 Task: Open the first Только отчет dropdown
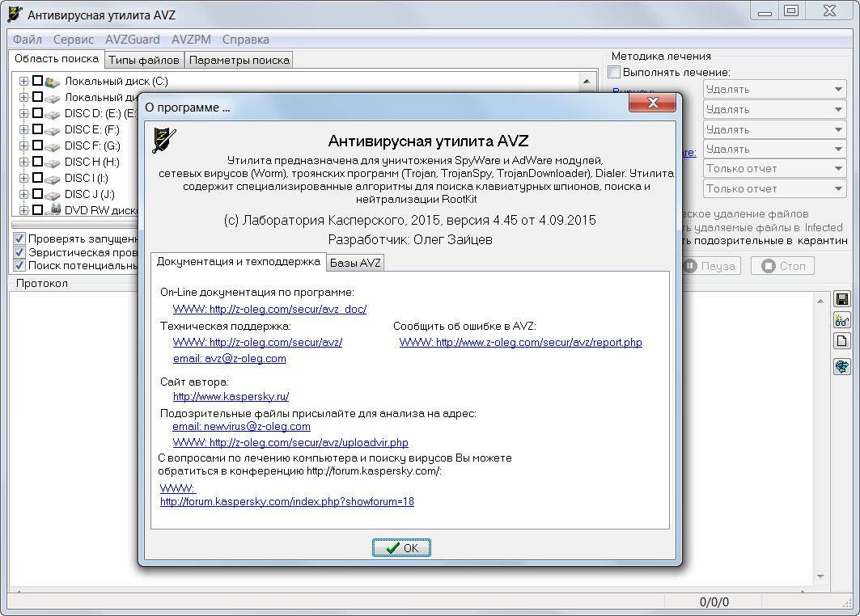(774, 169)
